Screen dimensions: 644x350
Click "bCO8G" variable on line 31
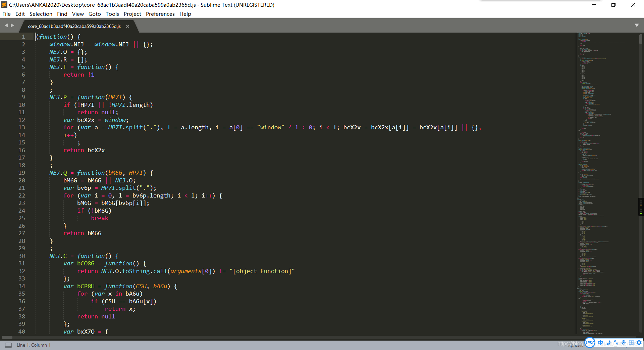[86, 263]
